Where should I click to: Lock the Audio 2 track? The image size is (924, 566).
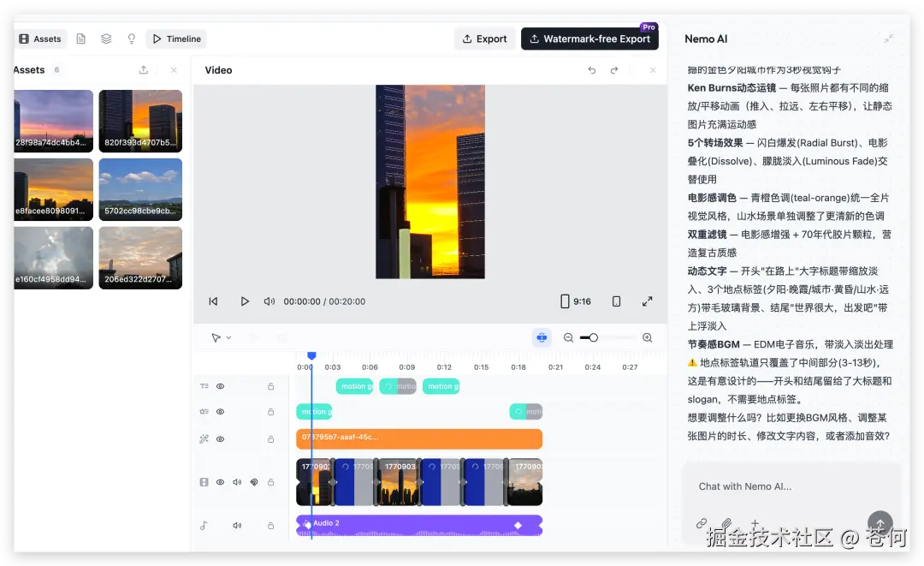coord(270,525)
